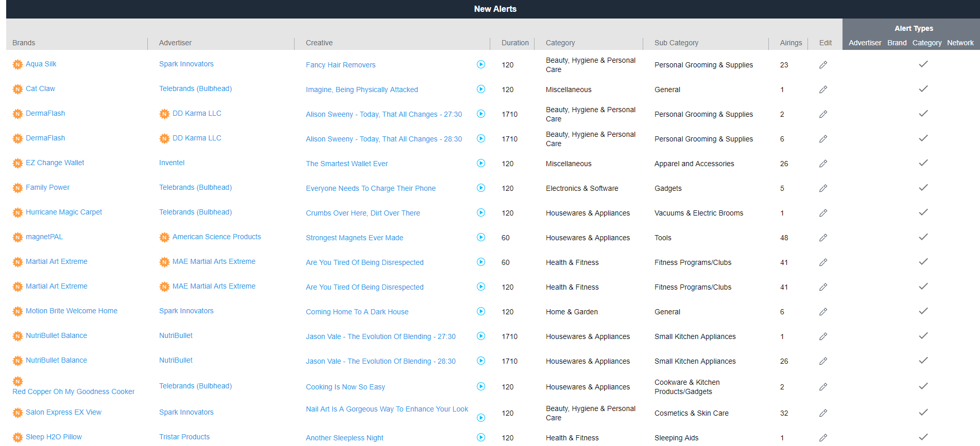Open the Telebrands (Bulbhead) link for Cat Claw
980x446 pixels.
point(195,88)
